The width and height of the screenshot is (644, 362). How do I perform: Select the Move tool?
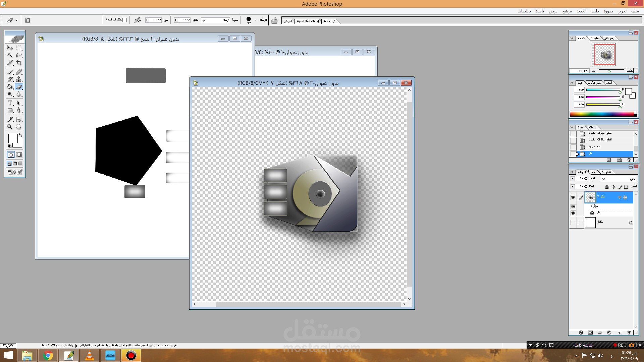click(10, 48)
